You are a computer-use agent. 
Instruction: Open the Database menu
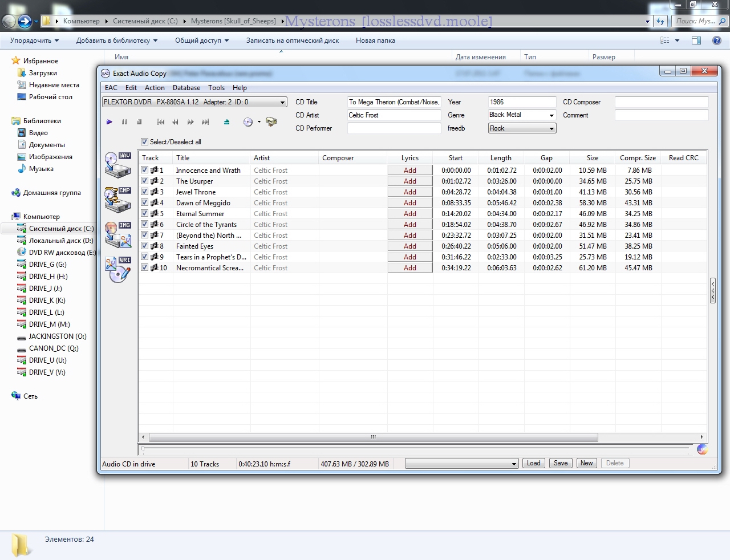186,88
